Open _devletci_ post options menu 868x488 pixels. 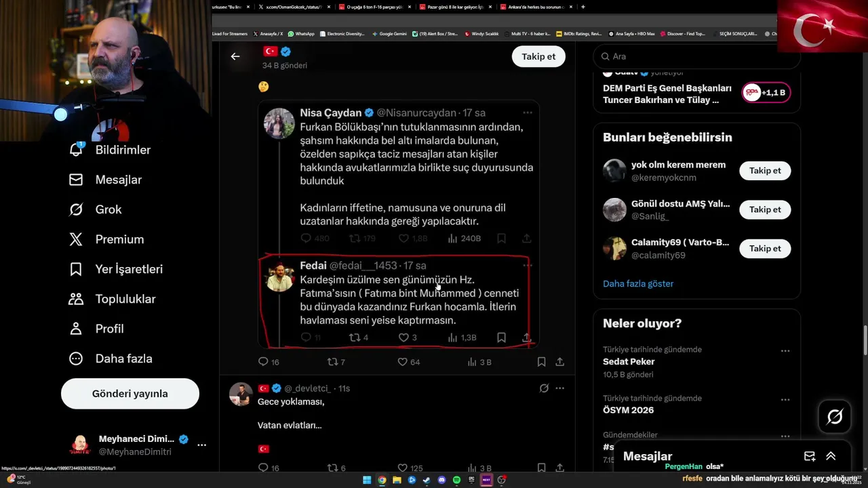click(560, 388)
